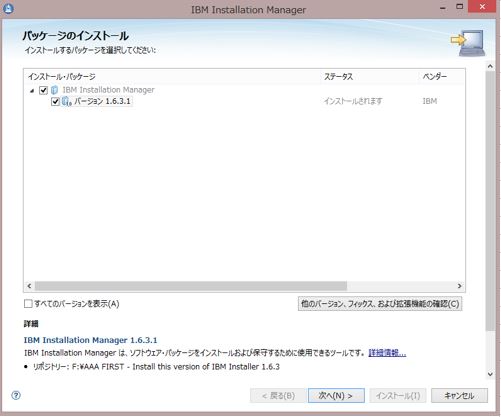Click the left arrow of horizontal scrollbar
The image size is (501, 417).
click(29, 286)
